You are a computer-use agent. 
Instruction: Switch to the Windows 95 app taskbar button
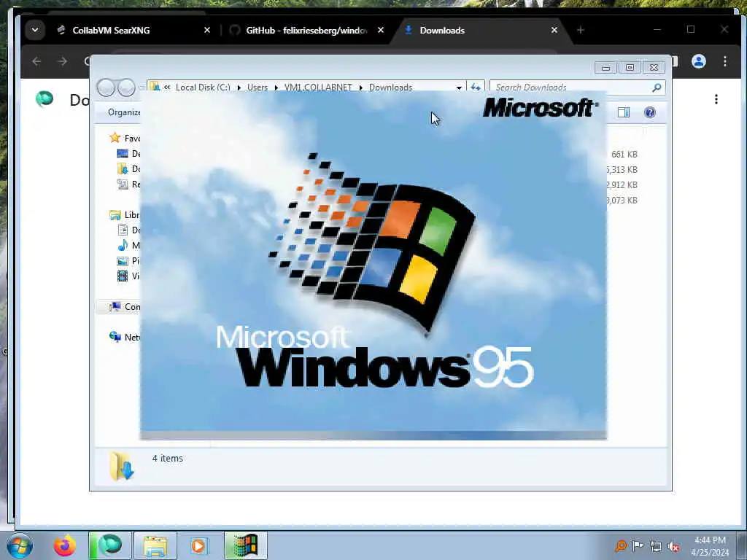(x=245, y=545)
